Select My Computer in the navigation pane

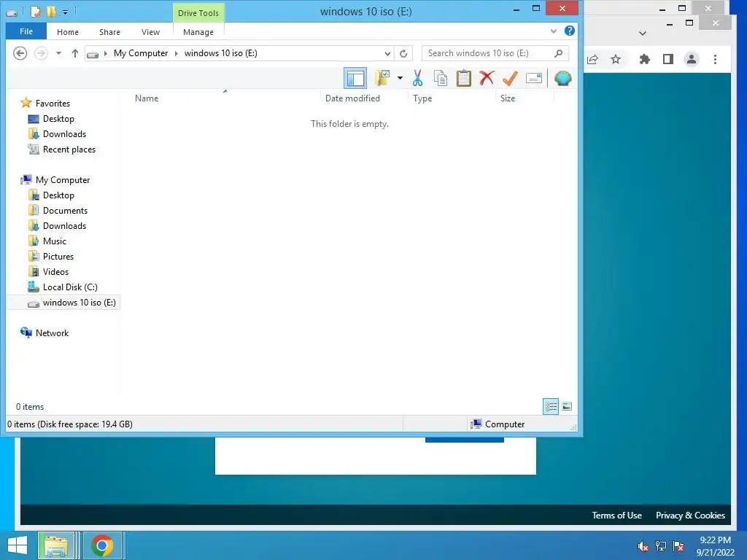(63, 180)
